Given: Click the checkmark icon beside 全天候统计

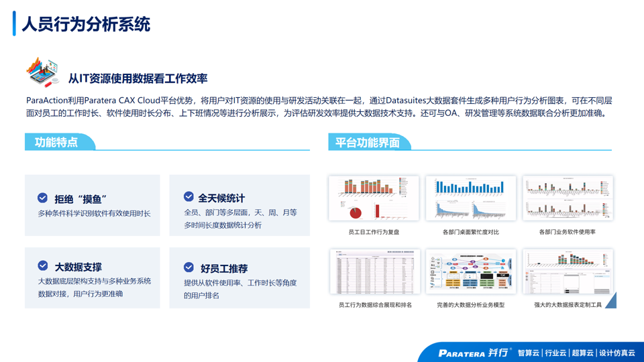Looking at the screenshot, I should [x=189, y=196].
